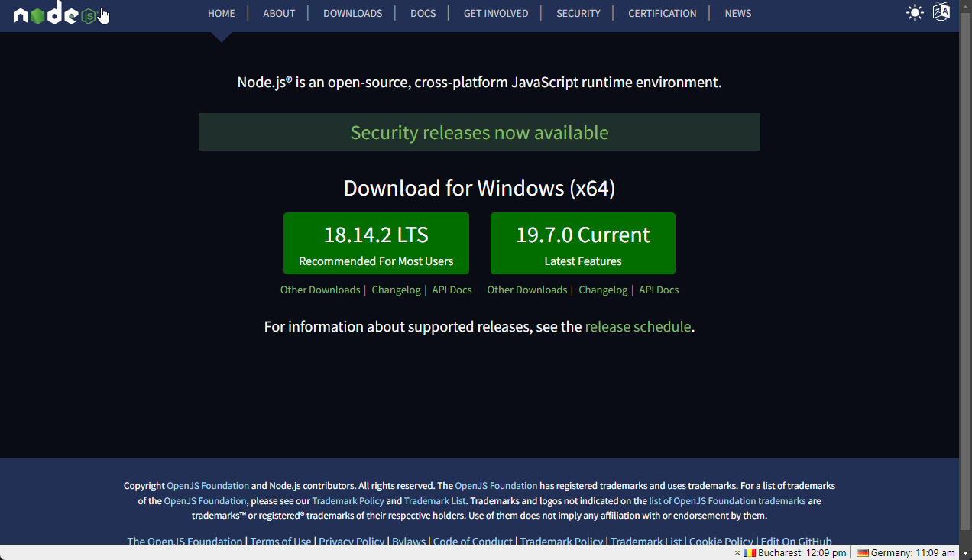The image size is (972, 560).
Task: Click the scrollbar down arrow
Action: [965, 553]
